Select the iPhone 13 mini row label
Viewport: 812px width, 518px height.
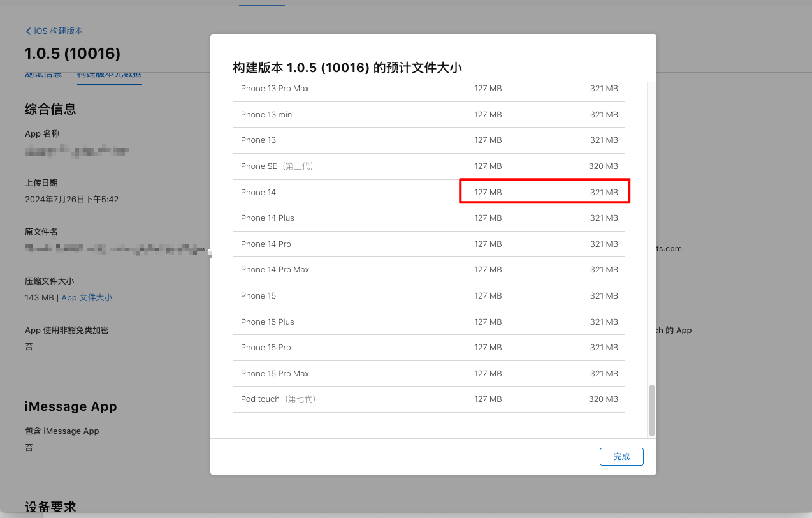click(266, 115)
